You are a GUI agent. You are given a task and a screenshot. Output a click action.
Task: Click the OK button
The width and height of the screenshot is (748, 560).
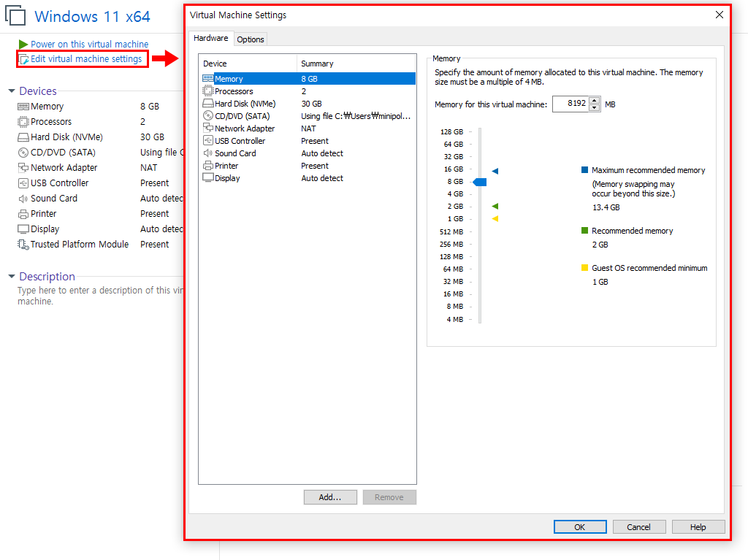579,527
